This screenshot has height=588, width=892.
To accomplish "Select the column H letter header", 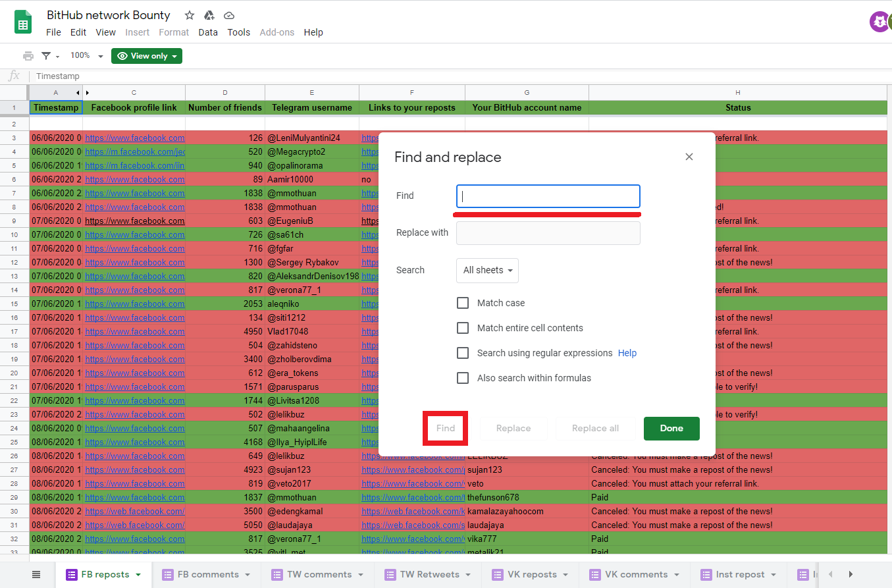I will 738,93.
